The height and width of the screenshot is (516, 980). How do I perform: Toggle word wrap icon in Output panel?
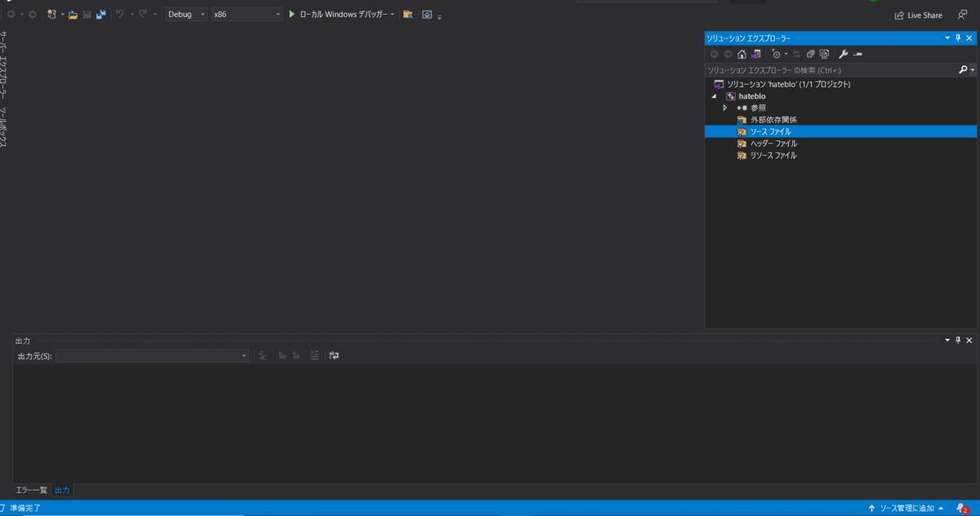point(334,355)
